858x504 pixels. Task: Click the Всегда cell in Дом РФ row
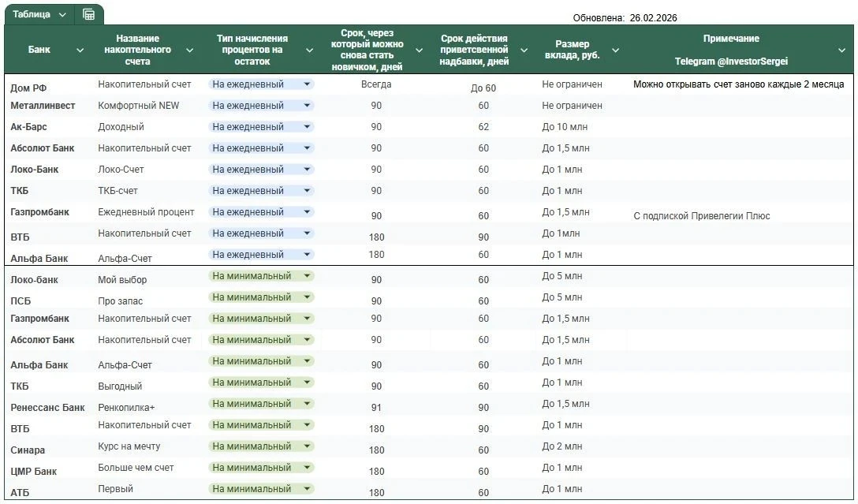click(x=376, y=84)
